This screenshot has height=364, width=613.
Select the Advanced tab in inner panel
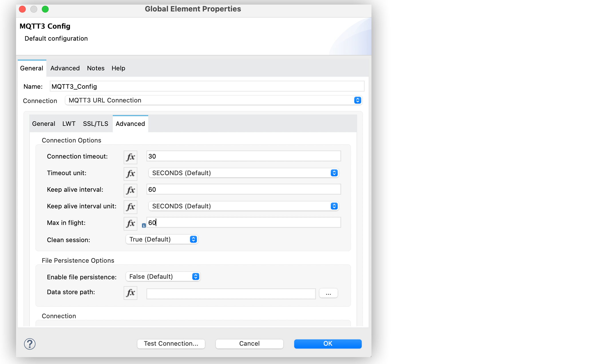130,124
